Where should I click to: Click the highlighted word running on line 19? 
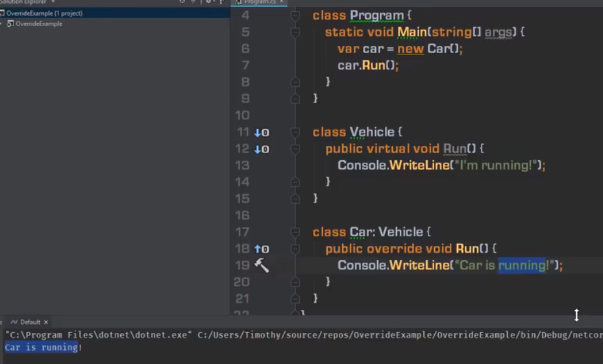[x=521, y=265]
